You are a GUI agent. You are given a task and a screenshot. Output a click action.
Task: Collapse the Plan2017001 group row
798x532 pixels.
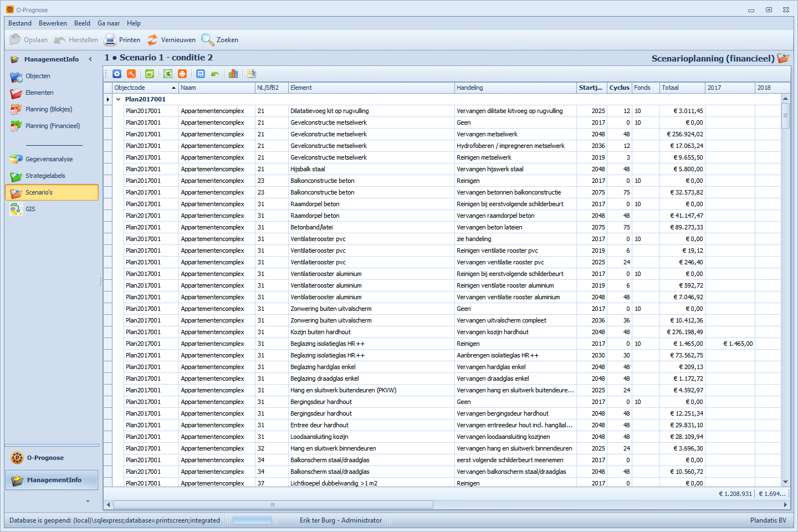click(118, 99)
